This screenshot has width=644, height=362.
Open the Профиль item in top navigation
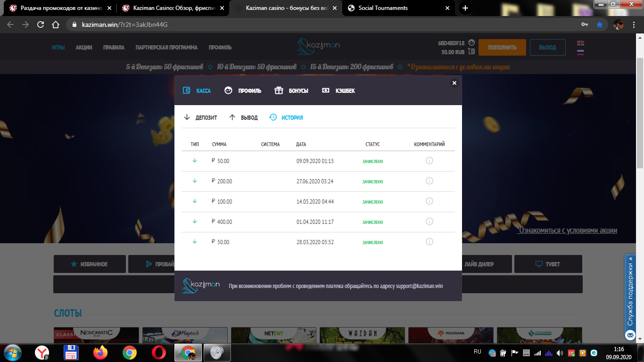click(220, 48)
